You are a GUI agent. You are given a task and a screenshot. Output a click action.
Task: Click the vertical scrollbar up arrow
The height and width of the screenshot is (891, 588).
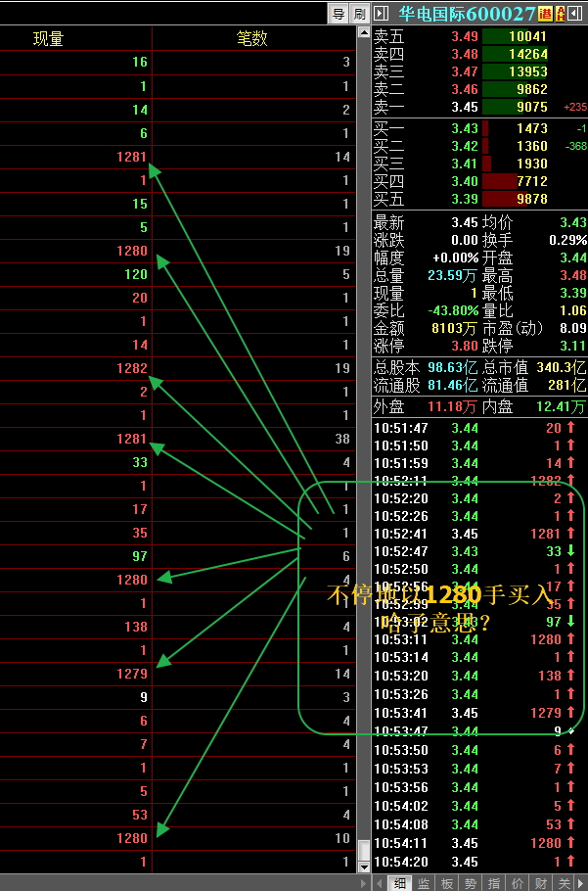(364, 31)
